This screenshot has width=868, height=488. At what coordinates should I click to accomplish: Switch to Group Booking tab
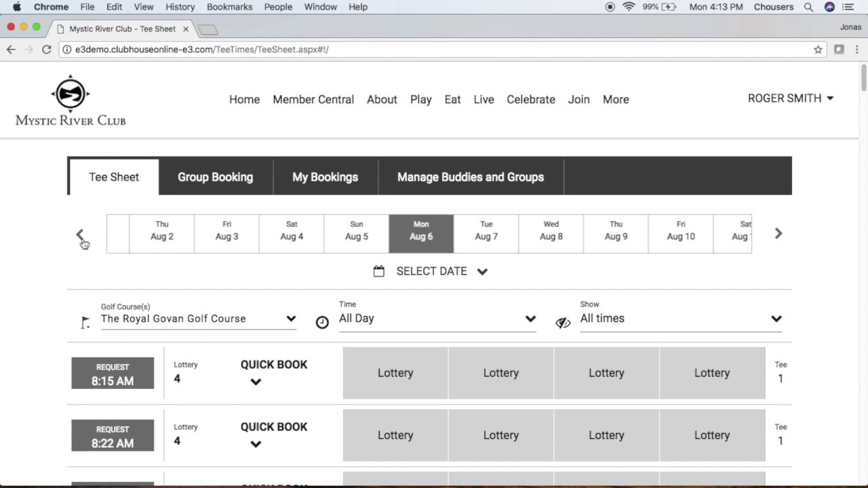(x=216, y=177)
